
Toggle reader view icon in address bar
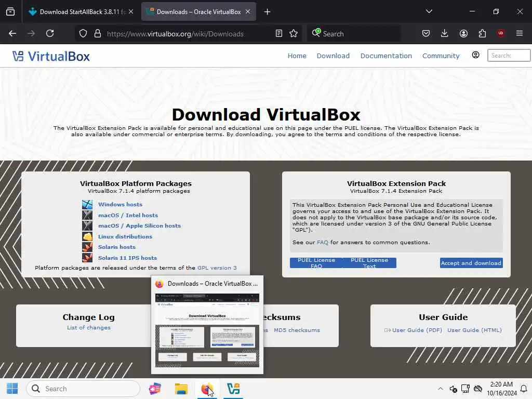[x=279, y=34]
